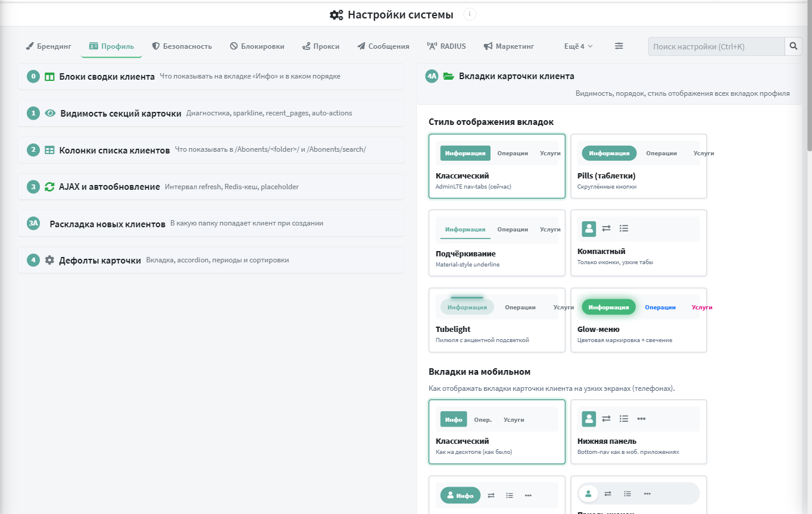This screenshot has height=514, width=812.
Task: Expand section 4 Дефолты карточки
Action: tap(211, 260)
